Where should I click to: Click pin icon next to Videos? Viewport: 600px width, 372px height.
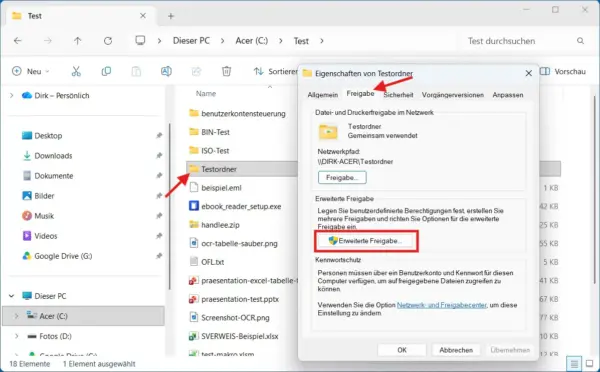159,236
